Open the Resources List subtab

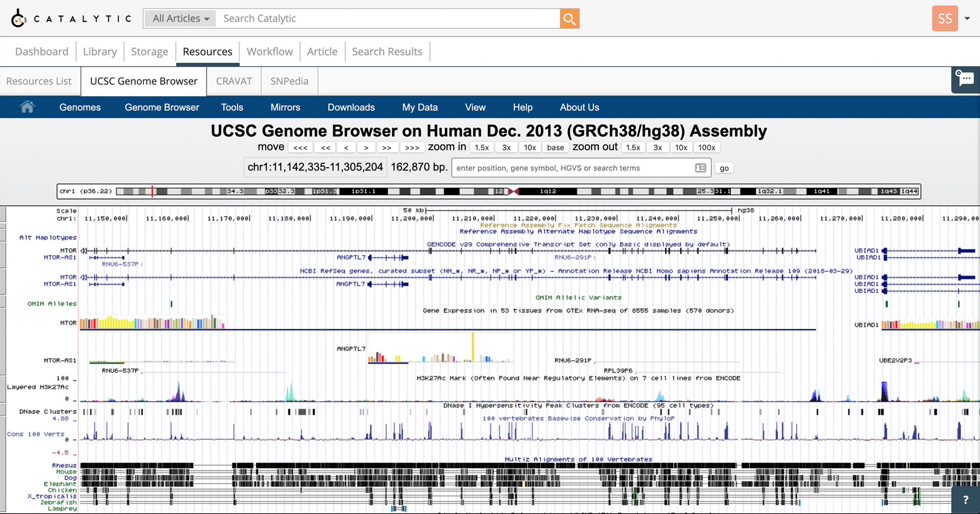tap(39, 81)
